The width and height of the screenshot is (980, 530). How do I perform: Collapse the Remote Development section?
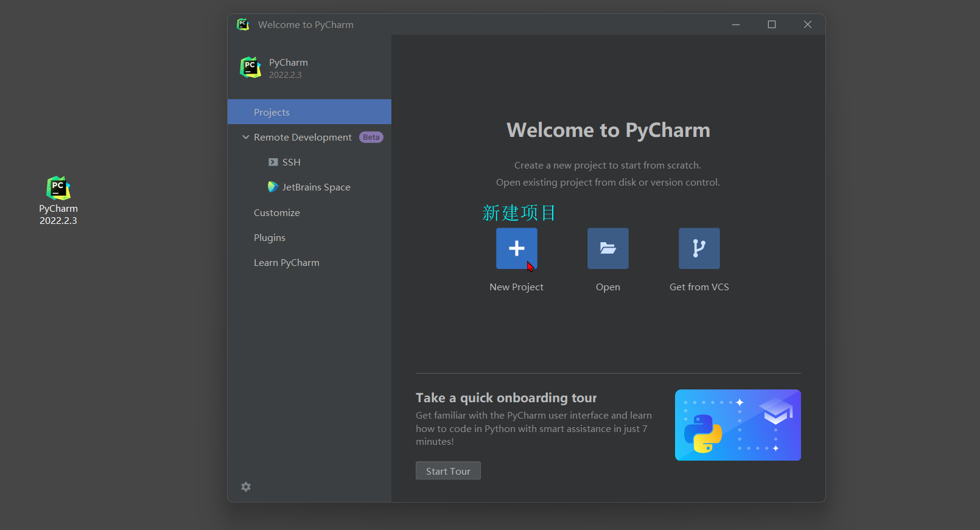coord(246,138)
